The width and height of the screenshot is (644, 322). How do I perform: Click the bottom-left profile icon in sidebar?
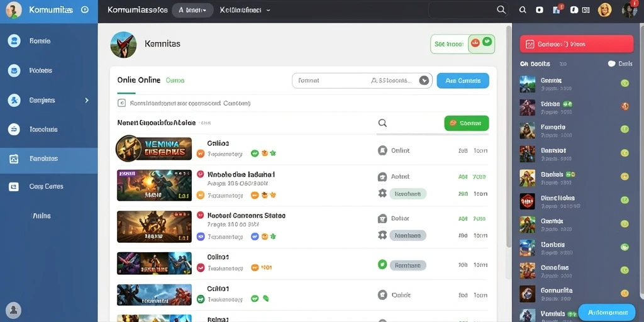click(14, 309)
